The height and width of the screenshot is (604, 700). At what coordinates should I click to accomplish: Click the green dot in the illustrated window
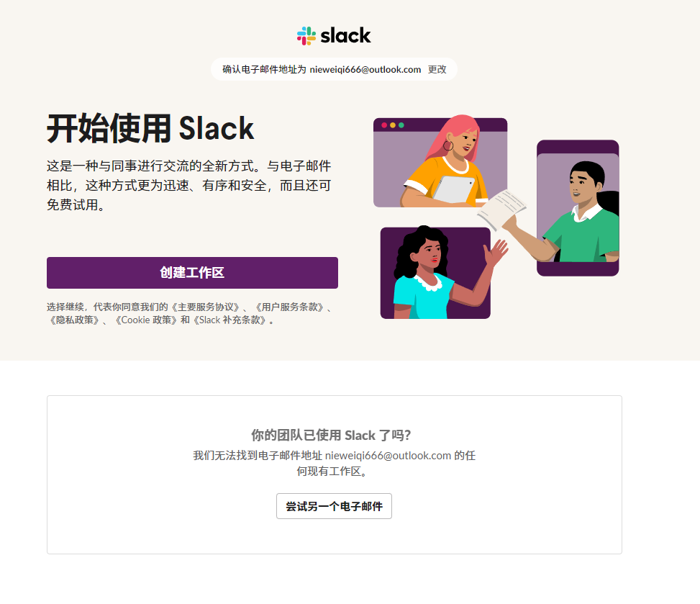coord(401,125)
